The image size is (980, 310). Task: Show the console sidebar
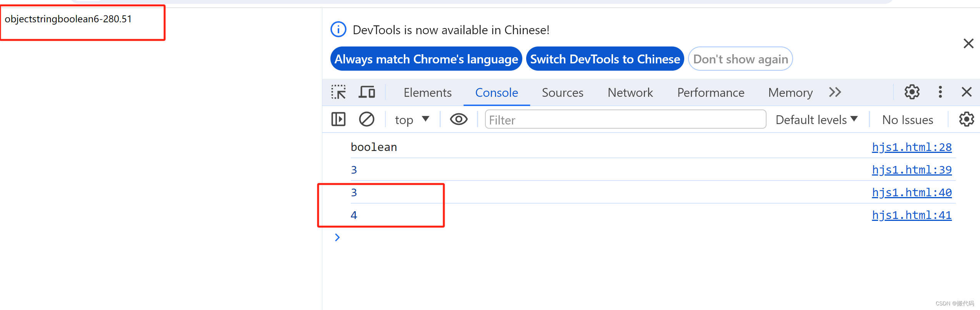[338, 119]
